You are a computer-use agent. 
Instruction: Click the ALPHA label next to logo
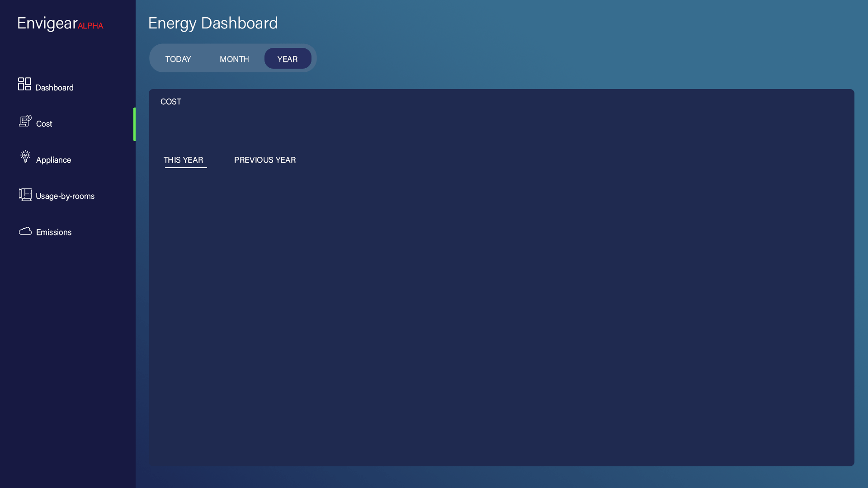point(90,26)
